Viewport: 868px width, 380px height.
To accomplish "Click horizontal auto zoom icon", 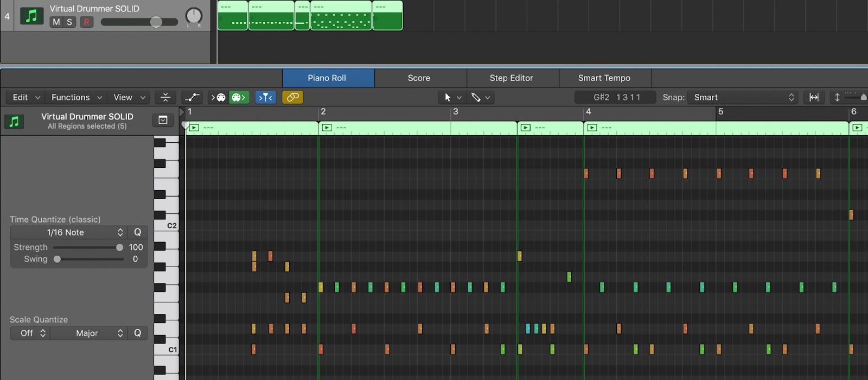I will coord(814,97).
